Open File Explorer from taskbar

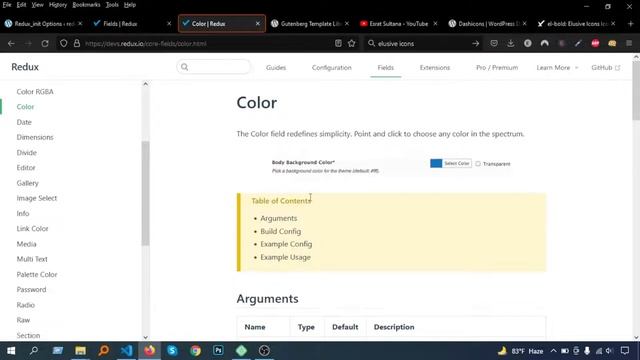coord(80,351)
